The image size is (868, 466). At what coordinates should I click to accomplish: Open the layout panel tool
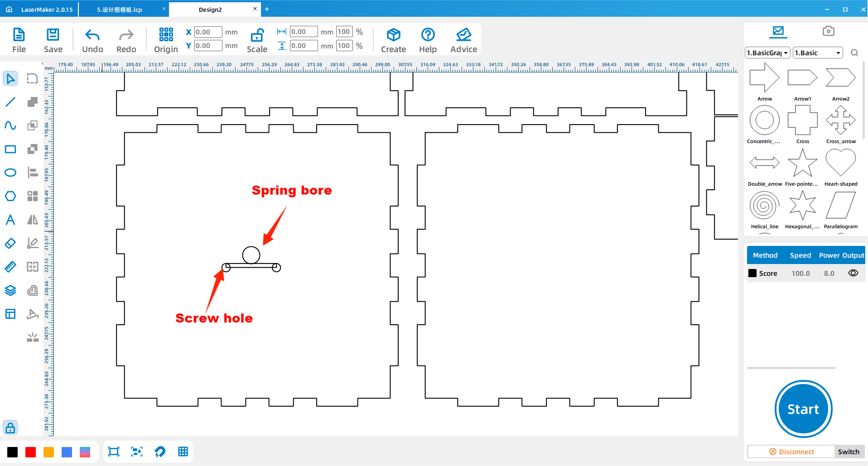pos(10,314)
